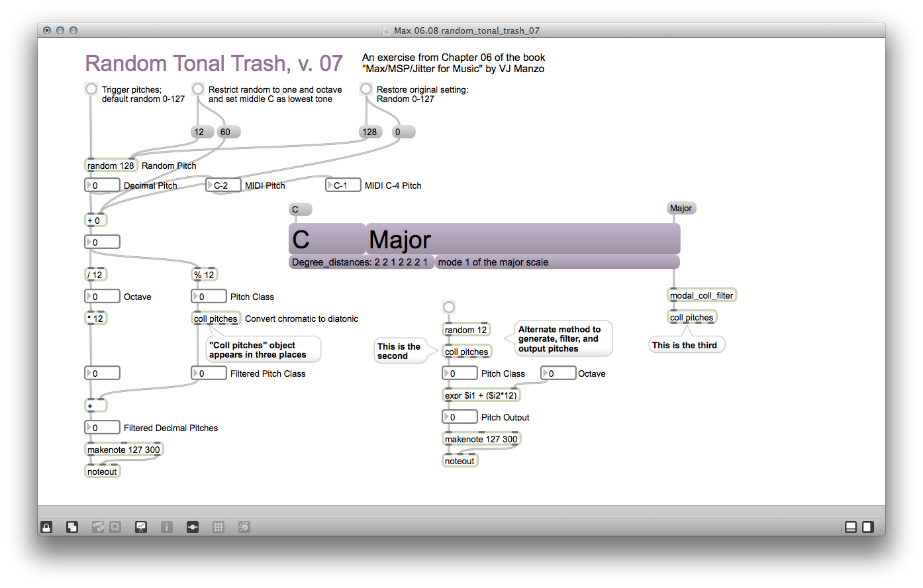Select makenote 127 300 under Pitch Output
Screen dimensions: 923x588
[x=481, y=439]
